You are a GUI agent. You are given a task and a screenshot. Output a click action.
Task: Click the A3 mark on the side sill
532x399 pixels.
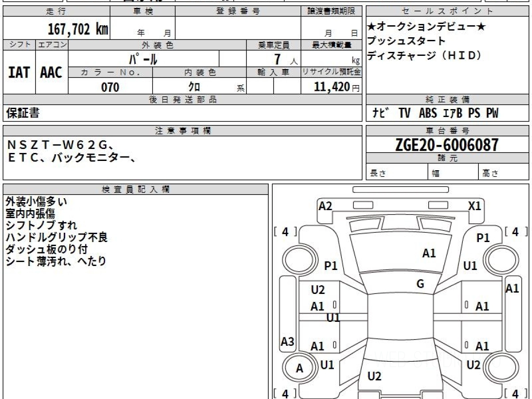[288, 342]
